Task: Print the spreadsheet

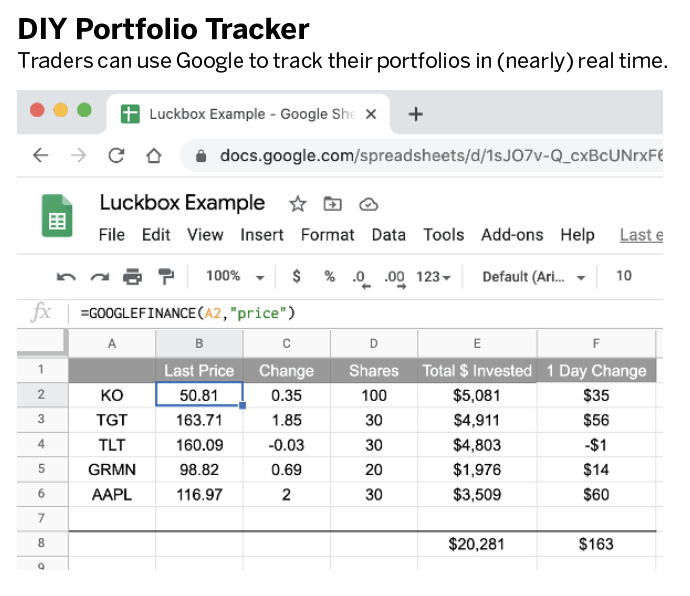Action: coord(132,277)
